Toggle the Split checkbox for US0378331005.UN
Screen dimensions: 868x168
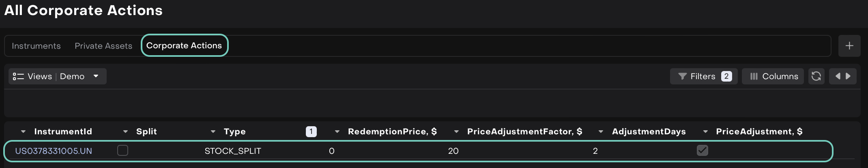click(122, 151)
